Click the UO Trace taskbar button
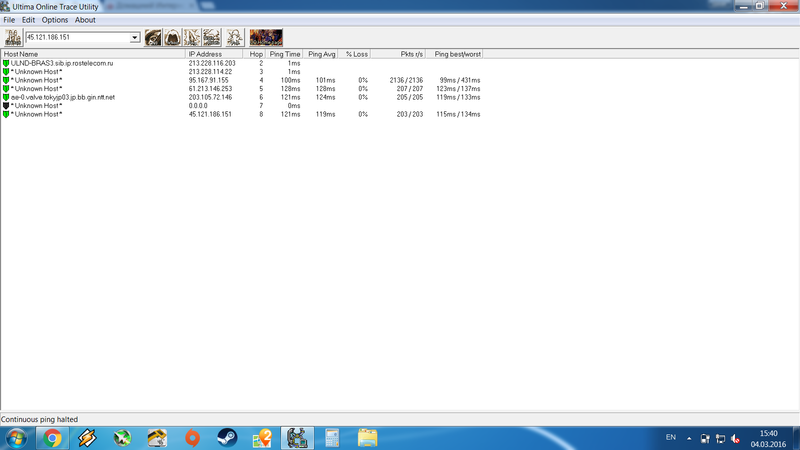 (x=297, y=438)
